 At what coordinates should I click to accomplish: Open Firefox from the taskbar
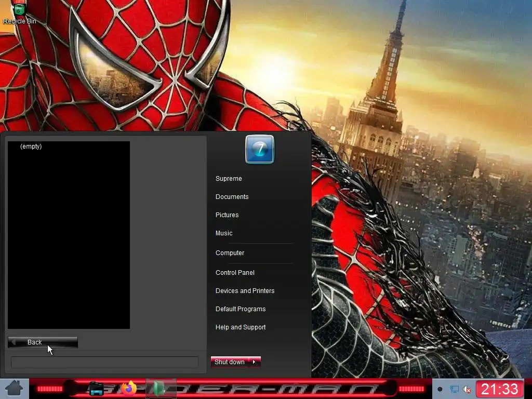(129, 389)
